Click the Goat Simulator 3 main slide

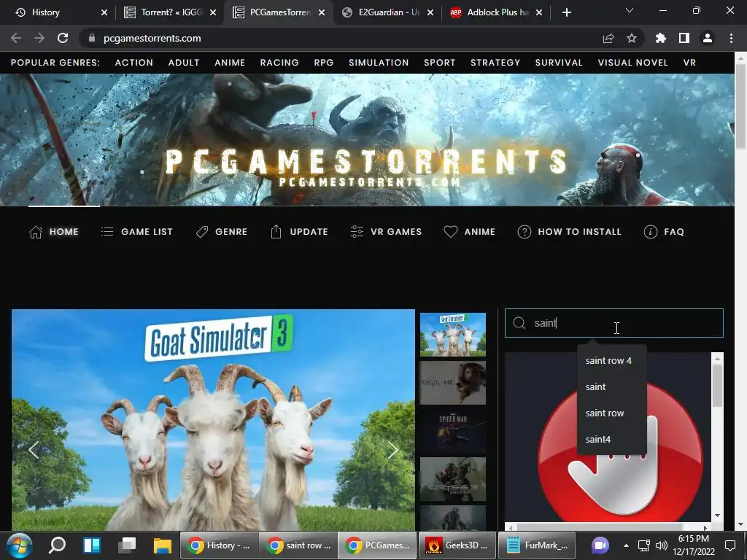pyautogui.click(x=213, y=419)
